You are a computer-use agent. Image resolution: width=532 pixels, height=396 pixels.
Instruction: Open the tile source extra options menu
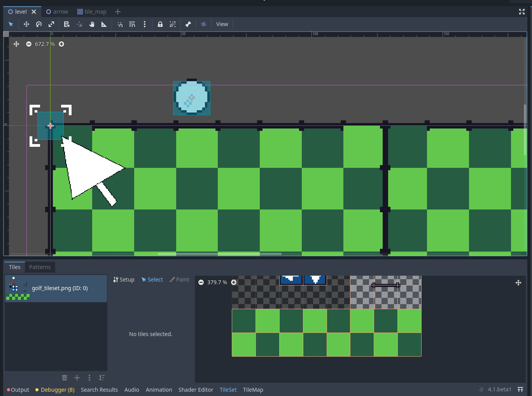(x=89, y=378)
